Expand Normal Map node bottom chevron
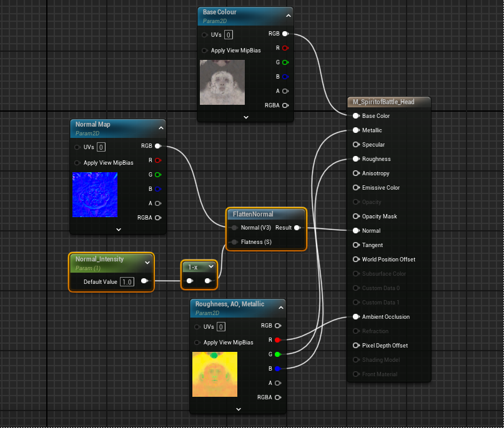The width and height of the screenshot is (504, 428). pyautogui.click(x=119, y=230)
